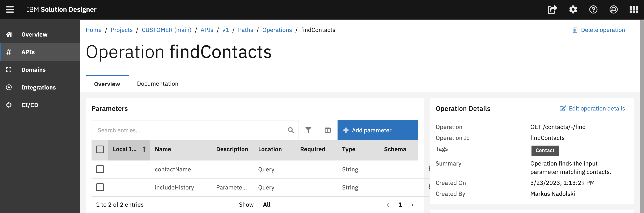Open settings gear in top bar
The image size is (644, 213).
(573, 9)
